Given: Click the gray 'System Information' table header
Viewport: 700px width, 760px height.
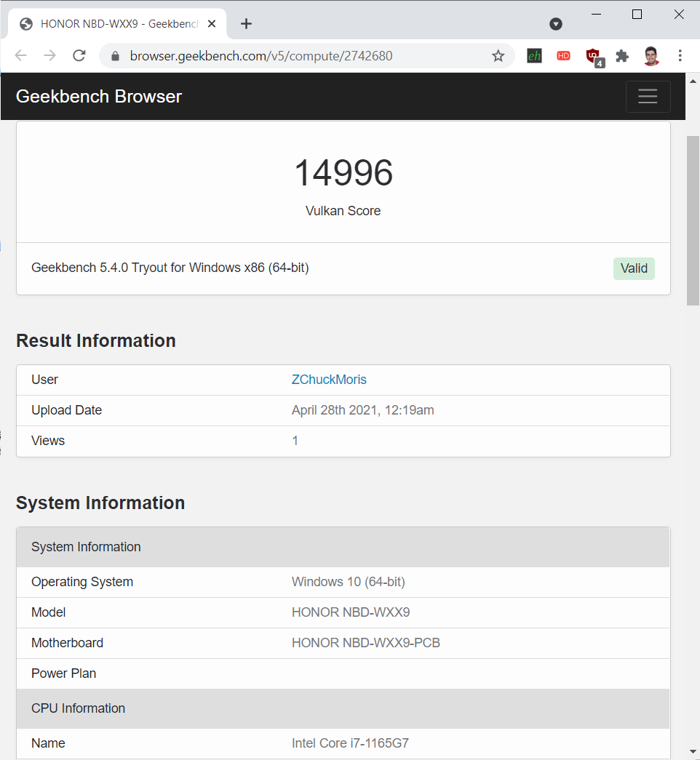Looking at the screenshot, I should pos(343,547).
